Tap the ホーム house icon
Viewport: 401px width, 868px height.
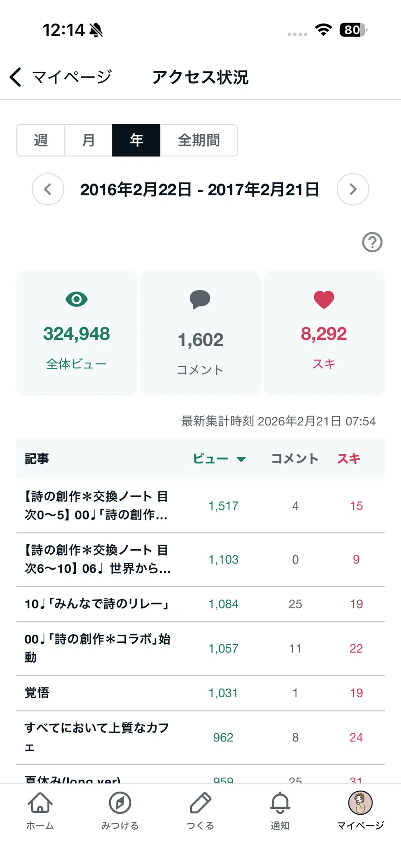tap(40, 802)
